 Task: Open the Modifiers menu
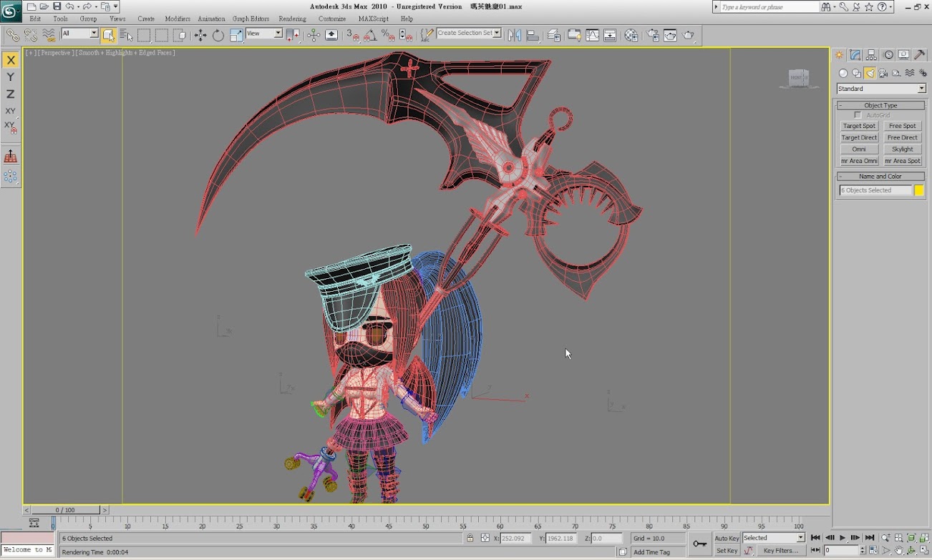[178, 19]
